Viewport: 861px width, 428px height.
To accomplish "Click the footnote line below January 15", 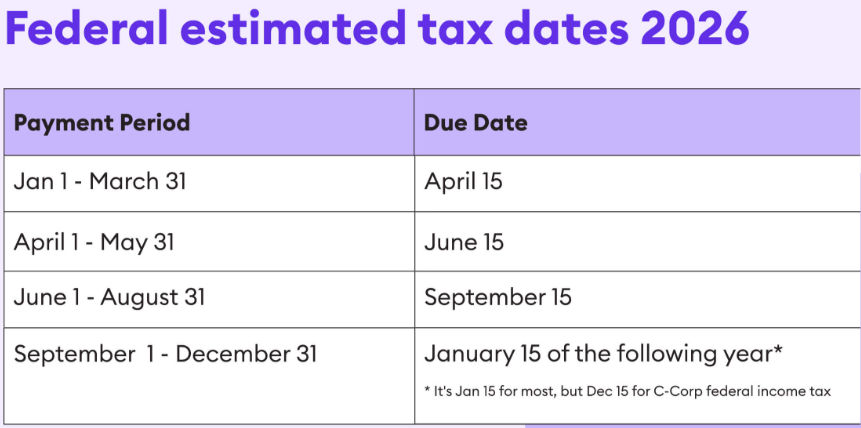I will coord(627,390).
